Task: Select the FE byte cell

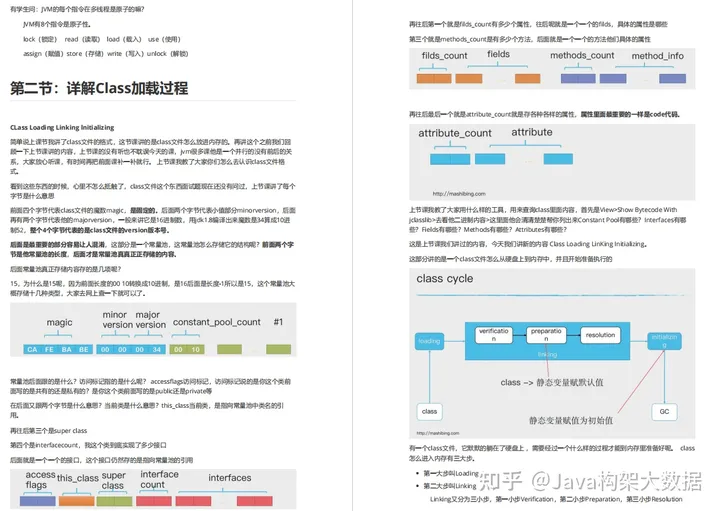Action: (49, 349)
